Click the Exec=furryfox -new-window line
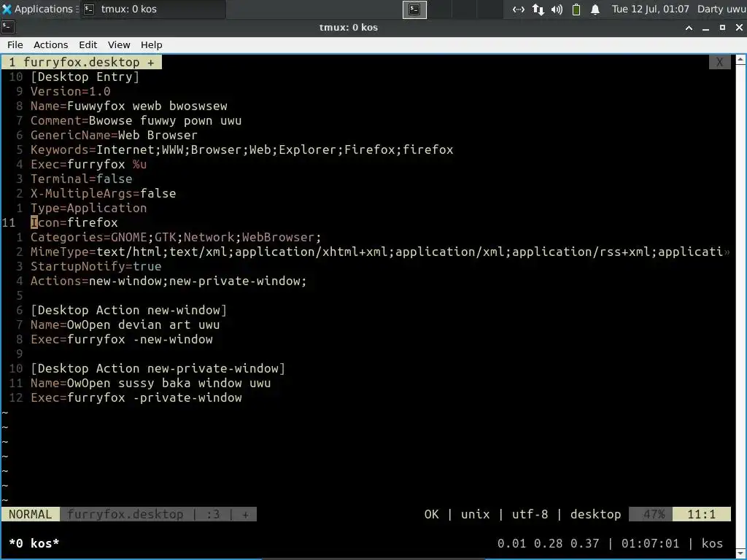The image size is (747, 560). click(122, 339)
